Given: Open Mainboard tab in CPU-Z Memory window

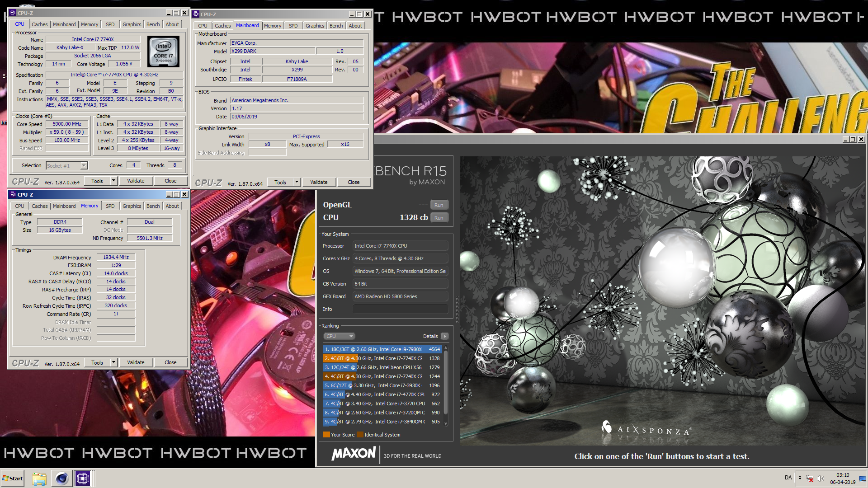Looking at the screenshot, I should click(x=64, y=206).
